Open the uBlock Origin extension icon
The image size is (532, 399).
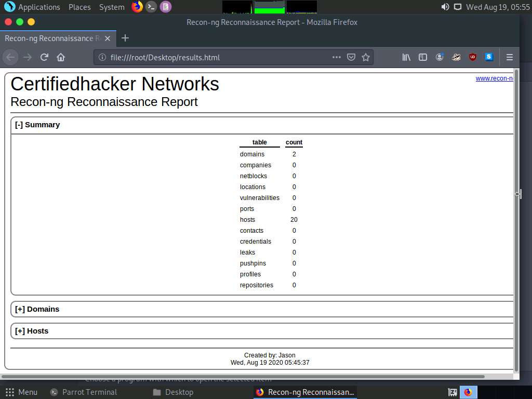click(473, 57)
